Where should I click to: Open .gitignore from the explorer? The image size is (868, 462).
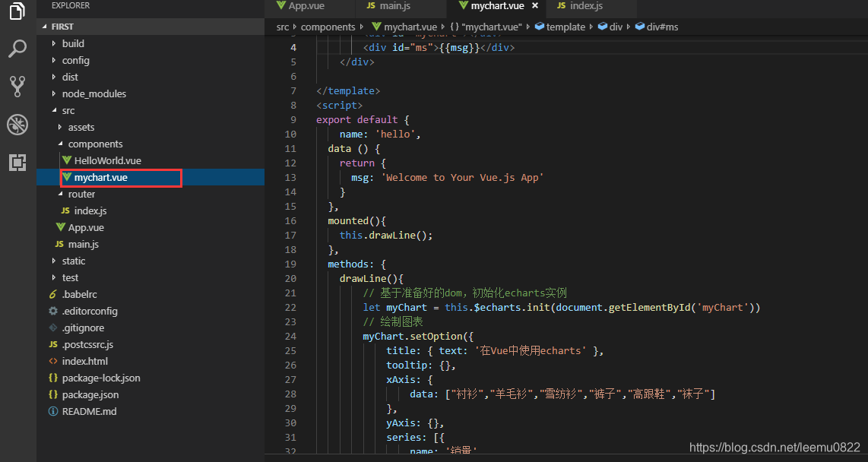coord(83,328)
